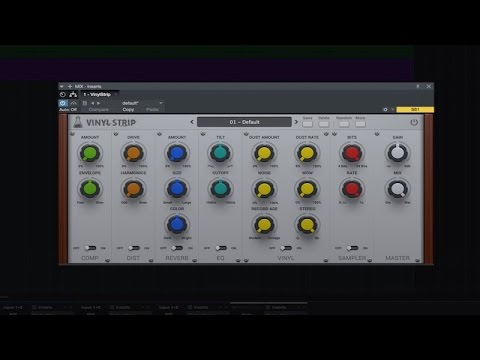Go to previous Vinyl Strip preset arrow
Viewport: 480px width, 360px height.
[192, 122]
